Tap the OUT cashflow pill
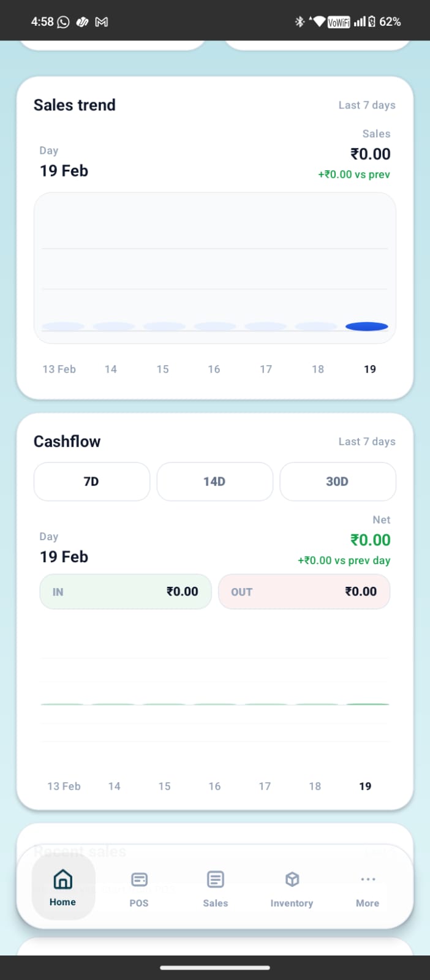This screenshot has height=980, width=430. pos(304,592)
